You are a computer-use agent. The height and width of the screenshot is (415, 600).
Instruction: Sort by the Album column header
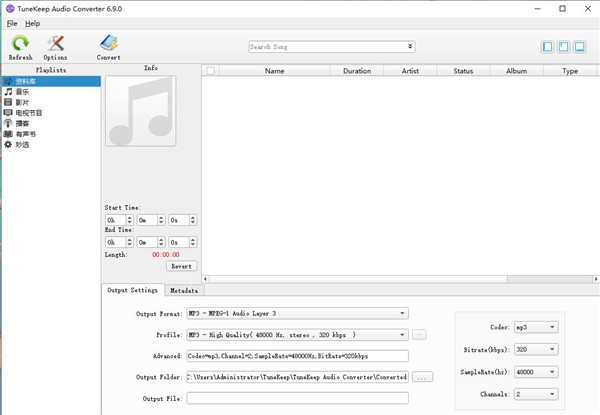click(516, 71)
